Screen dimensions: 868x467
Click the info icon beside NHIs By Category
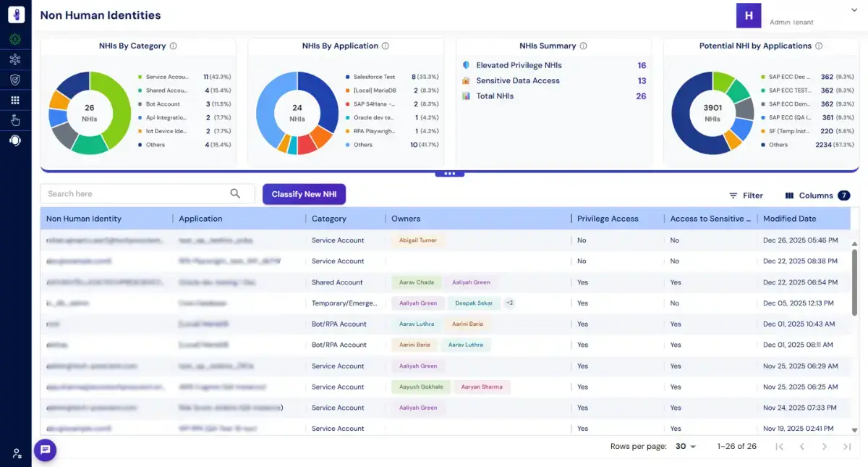173,46
